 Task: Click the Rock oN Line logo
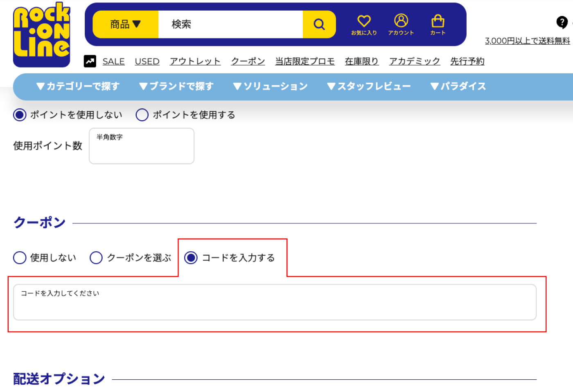[41, 35]
